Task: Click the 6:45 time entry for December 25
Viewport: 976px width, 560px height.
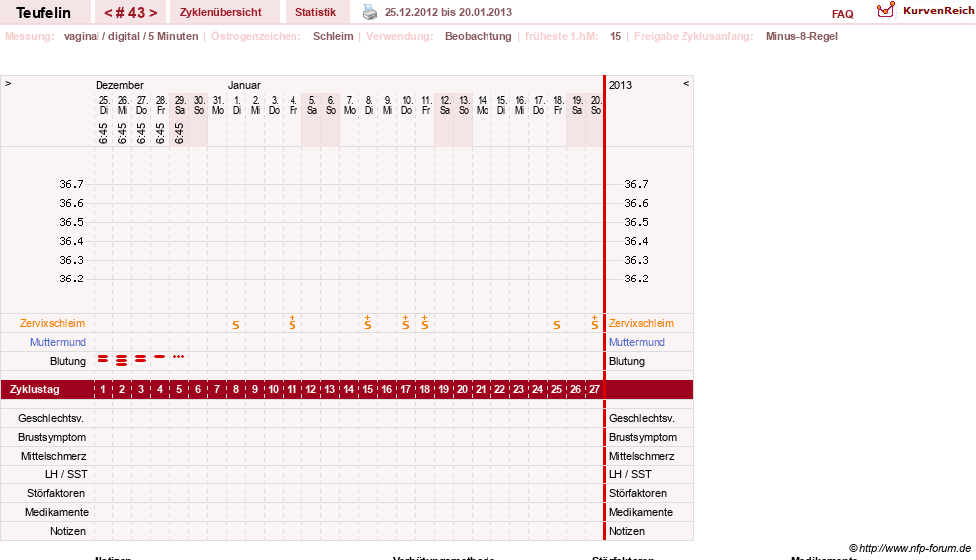Action: [x=103, y=133]
